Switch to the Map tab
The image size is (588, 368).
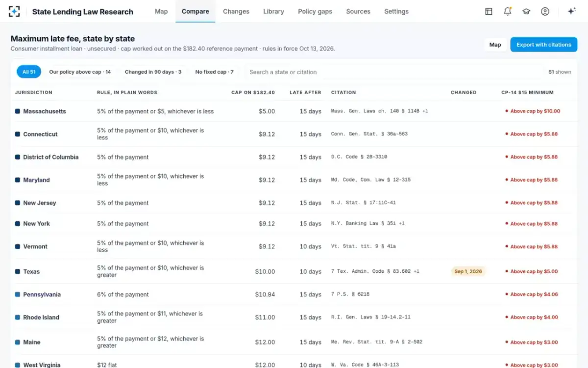tap(161, 11)
